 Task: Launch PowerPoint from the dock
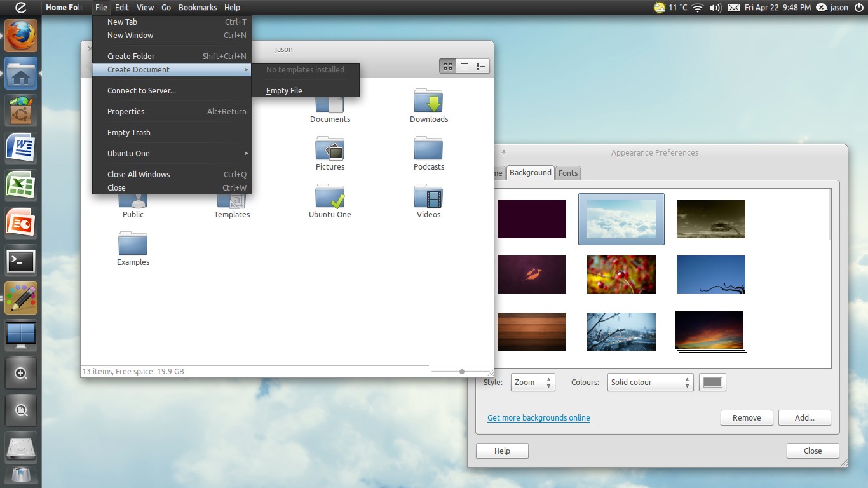coord(21,223)
